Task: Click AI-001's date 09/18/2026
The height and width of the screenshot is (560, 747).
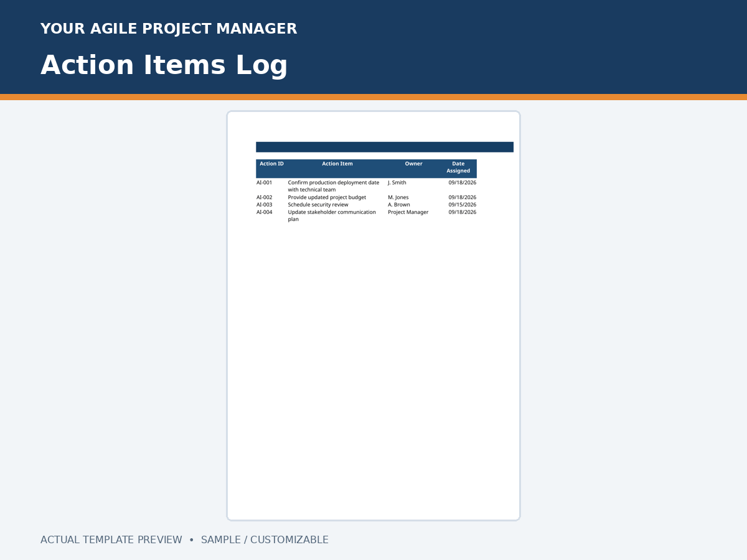Action: tap(463, 183)
